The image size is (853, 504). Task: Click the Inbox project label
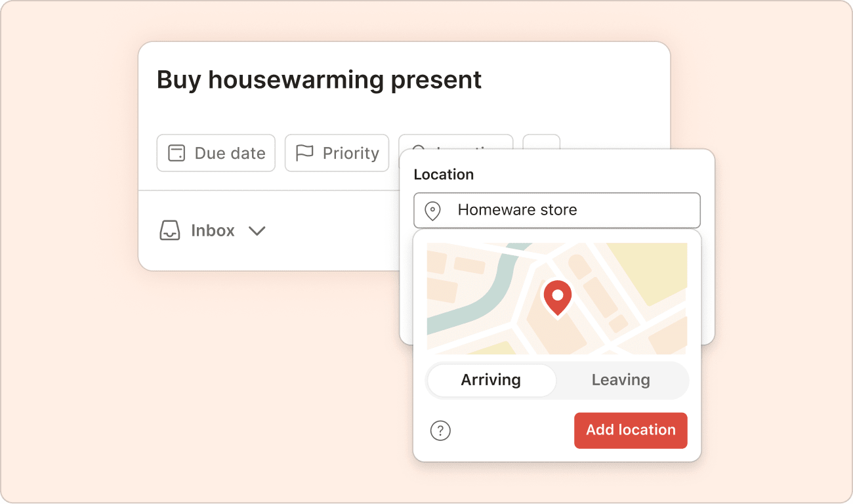point(213,231)
